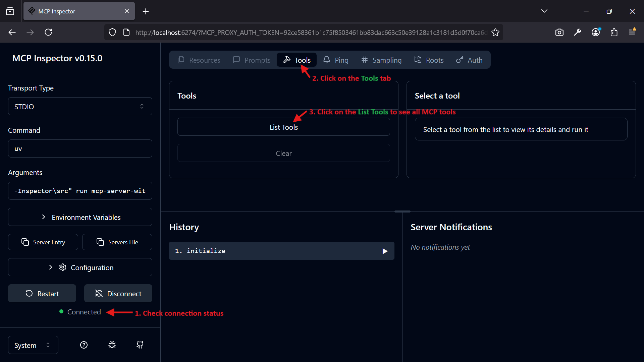Click the MCP Inspector v0.15.0 title
The image size is (644, 362).
(57, 58)
